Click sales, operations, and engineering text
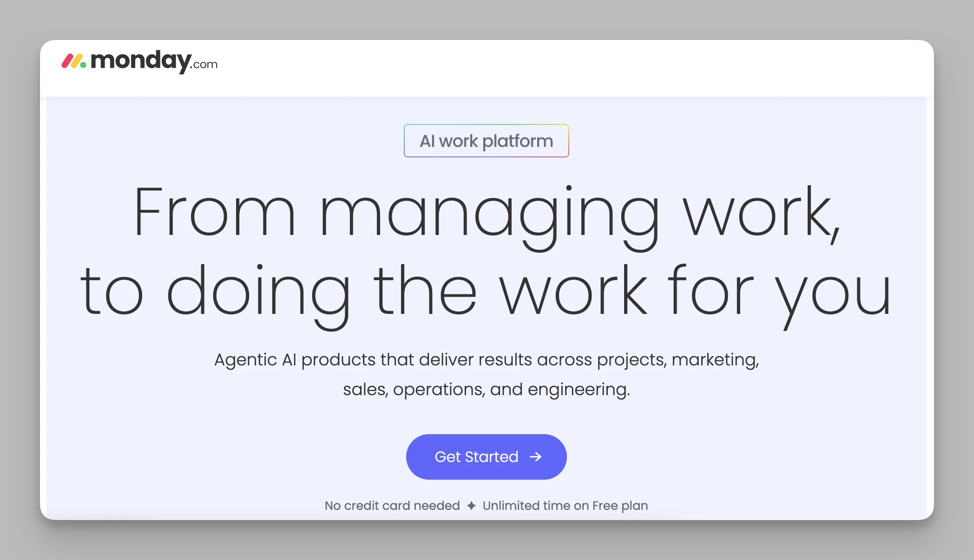Screen dimensions: 974x560 (486, 390)
